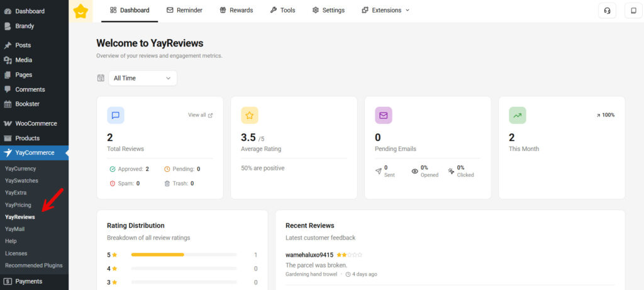Click the two-star rating on wamehaluxo9415's review
Image resolution: width=644 pixels, height=290 pixels.
tap(350, 255)
